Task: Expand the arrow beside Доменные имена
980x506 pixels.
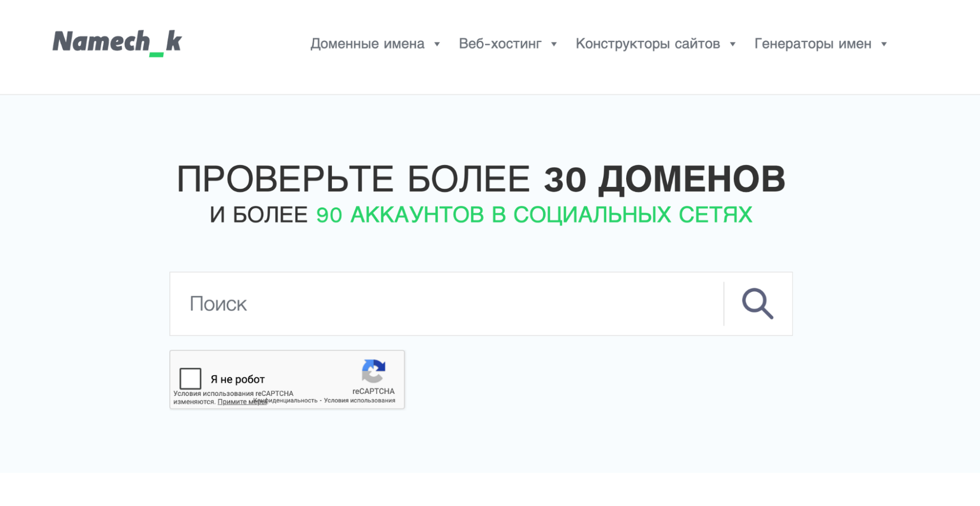Action: coord(437,44)
